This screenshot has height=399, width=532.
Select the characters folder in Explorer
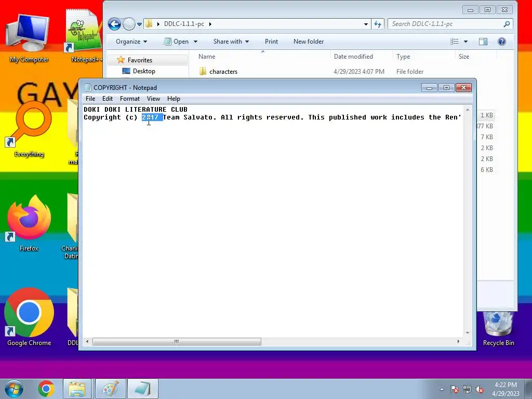[223, 72]
